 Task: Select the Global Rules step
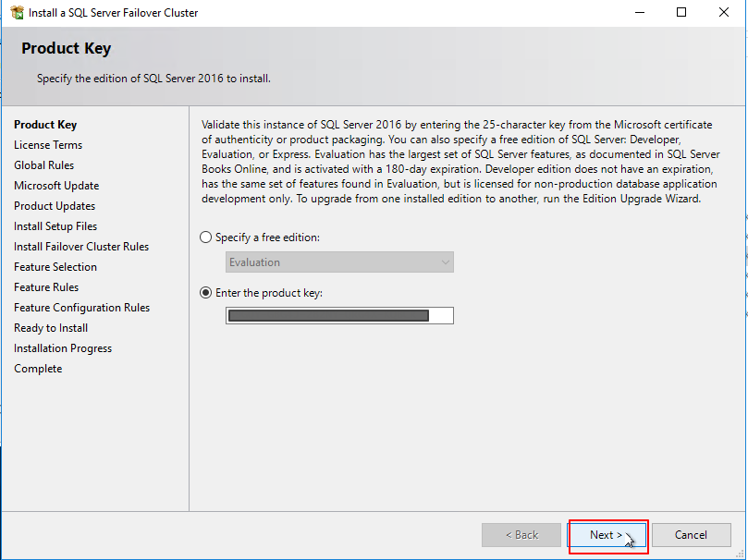43,164
